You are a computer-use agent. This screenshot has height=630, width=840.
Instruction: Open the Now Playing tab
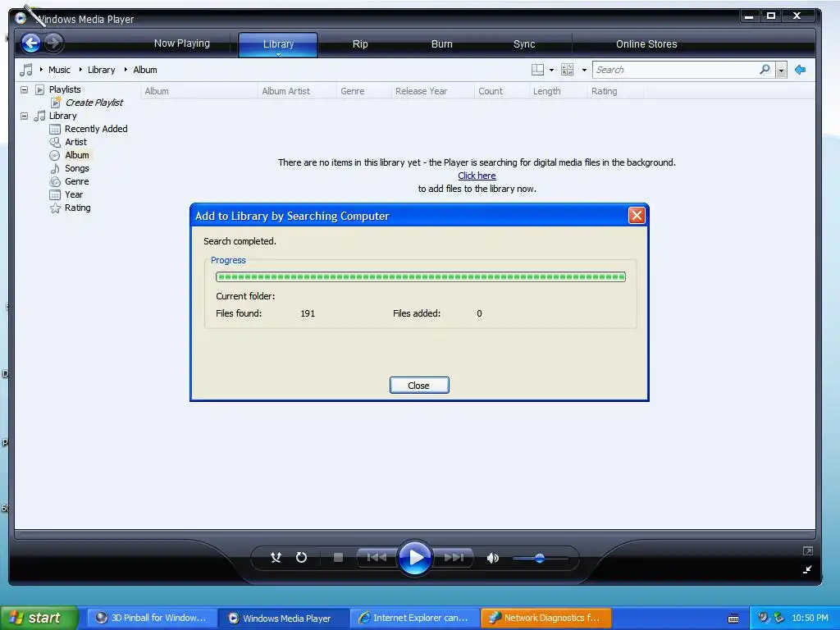(181, 43)
